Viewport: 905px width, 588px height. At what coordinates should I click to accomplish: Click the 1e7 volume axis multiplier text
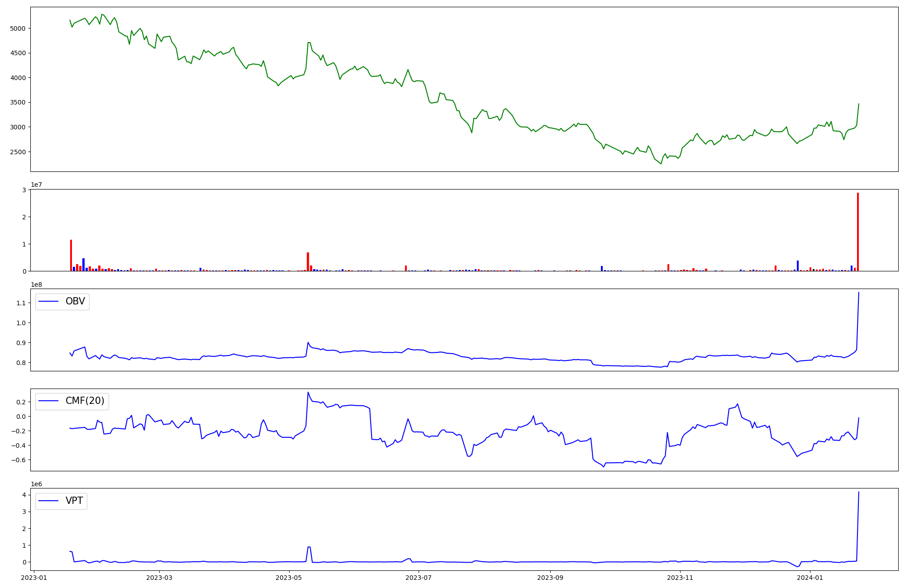37,185
